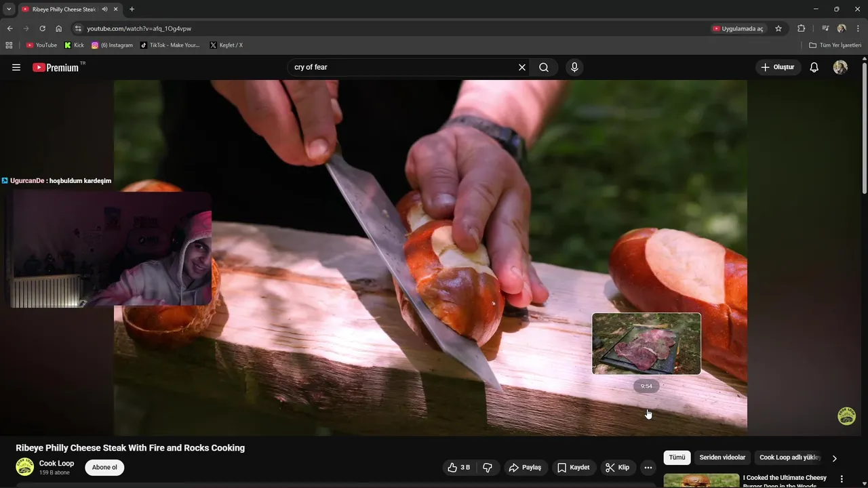Open Instagram bookmark
868x488 pixels.
pyautogui.click(x=112, y=45)
